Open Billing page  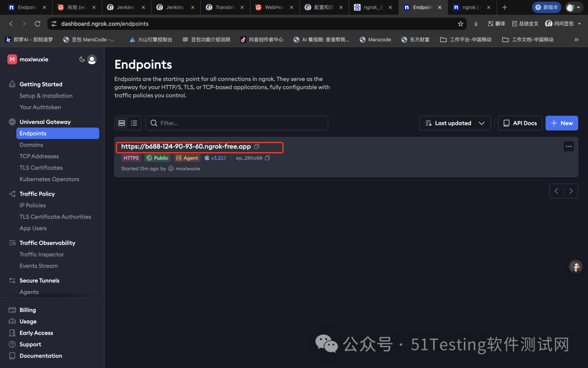pos(28,310)
